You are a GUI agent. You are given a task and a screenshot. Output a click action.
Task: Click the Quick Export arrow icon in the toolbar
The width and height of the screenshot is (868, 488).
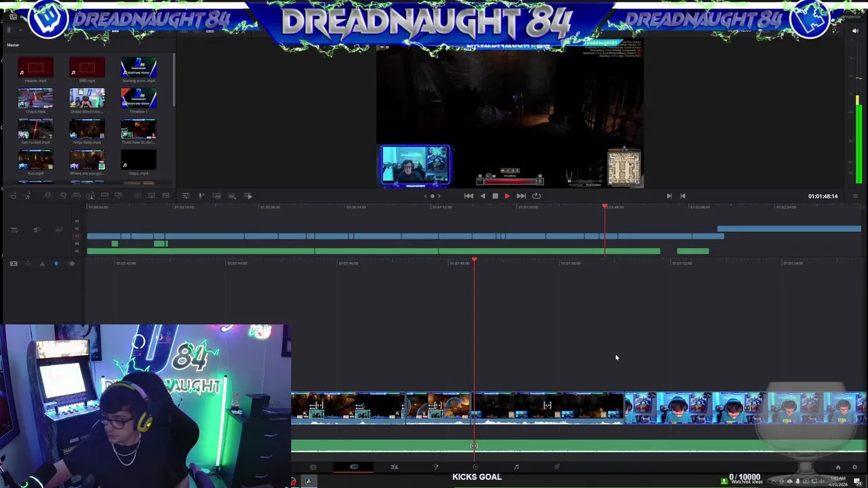[248, 196]
